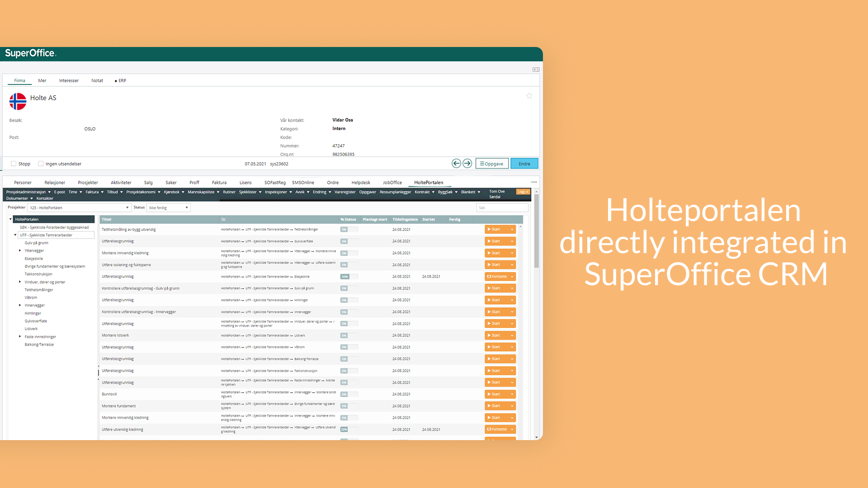Expand the Innervegger tree node
The width and height of the screenshot is (868, 488).
[x=20, y=305]
